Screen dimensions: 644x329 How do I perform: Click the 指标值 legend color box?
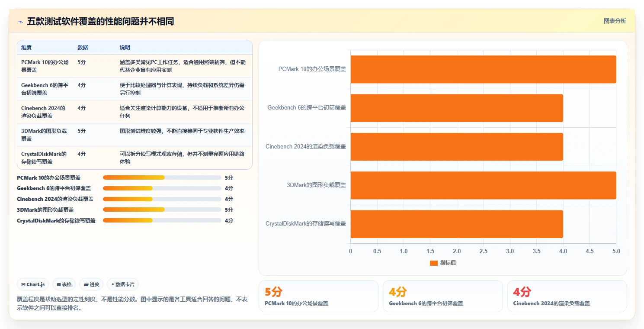click(434, 263)
